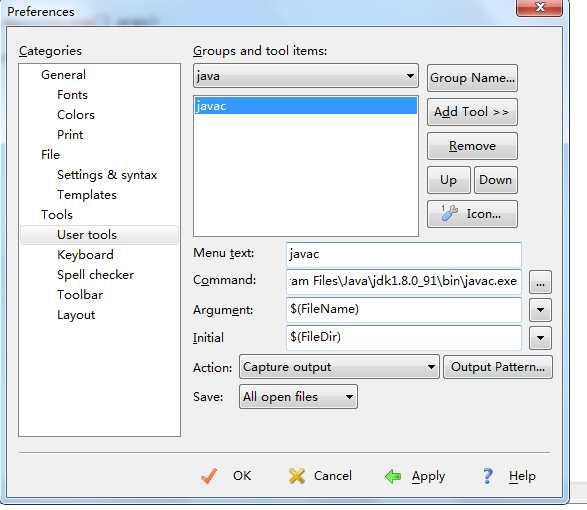Select the Templates category
The image size is (587, 510).
tap(86, 195)
